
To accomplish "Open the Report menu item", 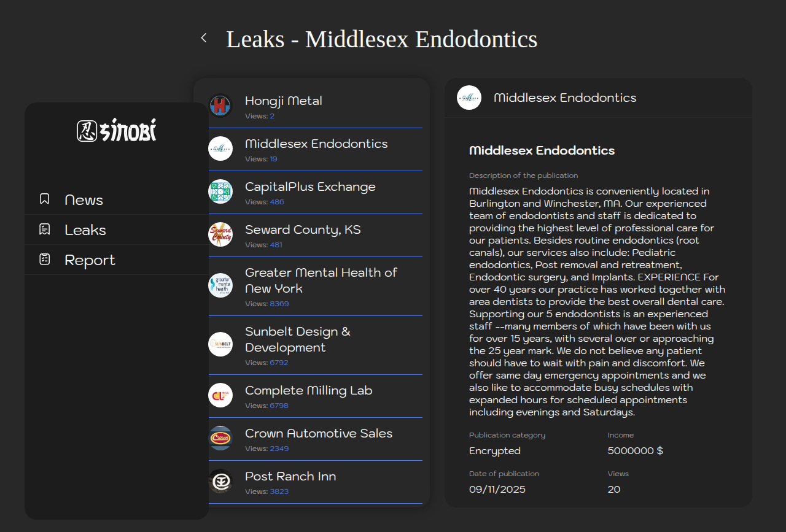I will tap(90, 260).
